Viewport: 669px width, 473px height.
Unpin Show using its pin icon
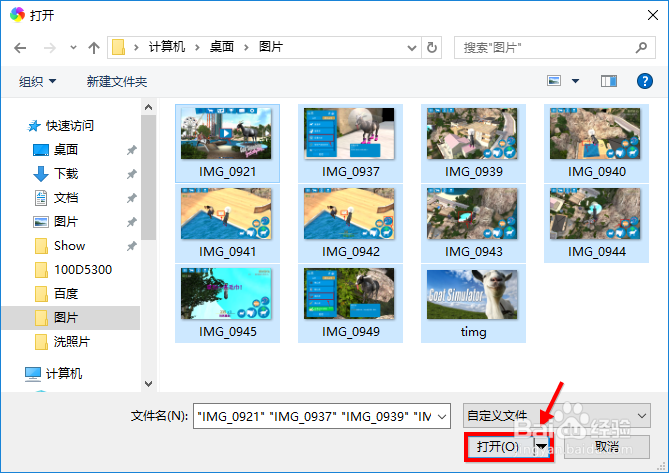131,246
